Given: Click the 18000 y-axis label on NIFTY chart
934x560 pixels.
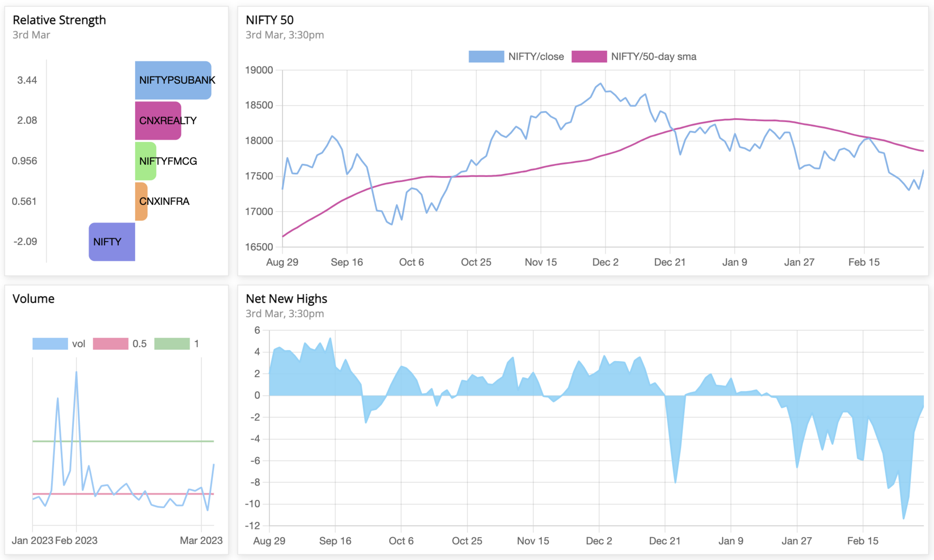Looking at the screenshot, I should (x=259, y=141).
